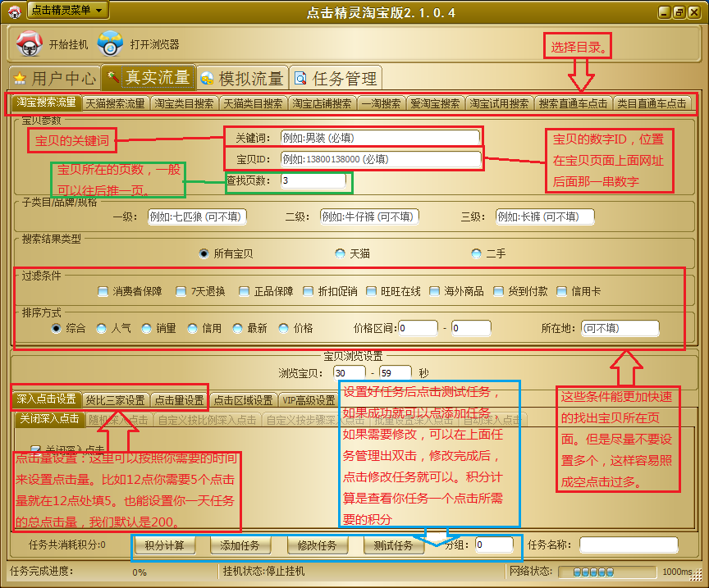The image size is (709, 588).
Task: Click the 积分计算 button
Action: pyautogui.click(x=165, y=545)
